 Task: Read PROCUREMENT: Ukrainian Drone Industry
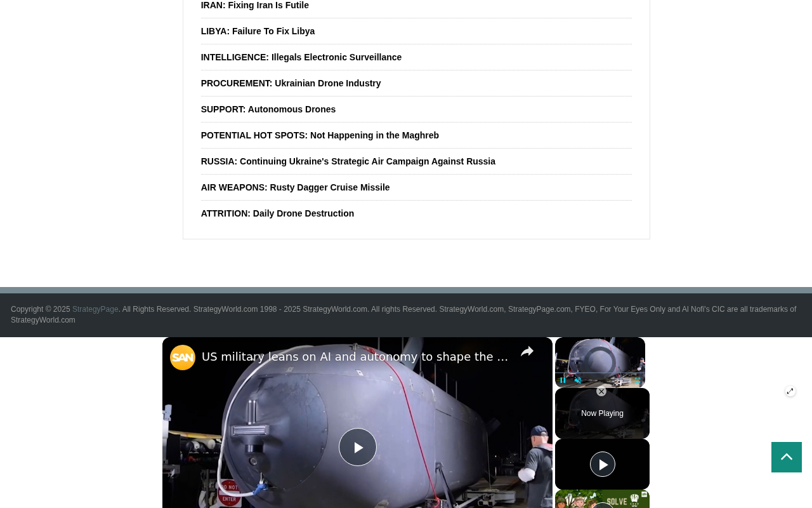[x=291, y=83]
